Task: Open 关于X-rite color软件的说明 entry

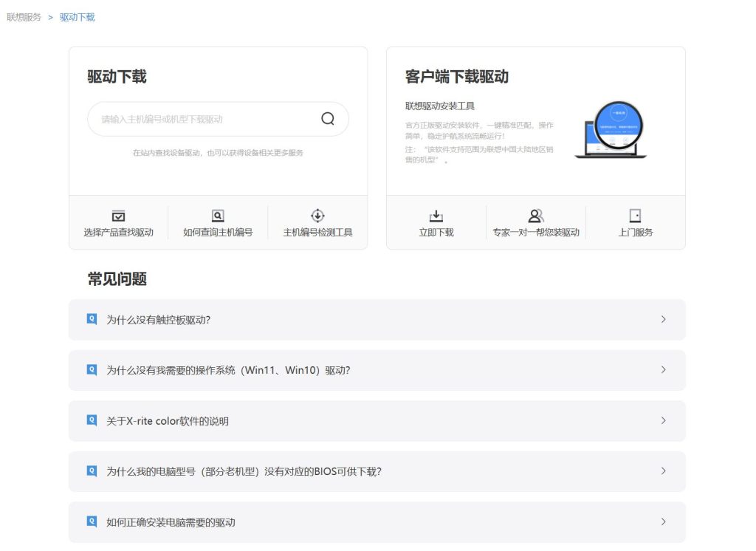Action: (377, 421)
